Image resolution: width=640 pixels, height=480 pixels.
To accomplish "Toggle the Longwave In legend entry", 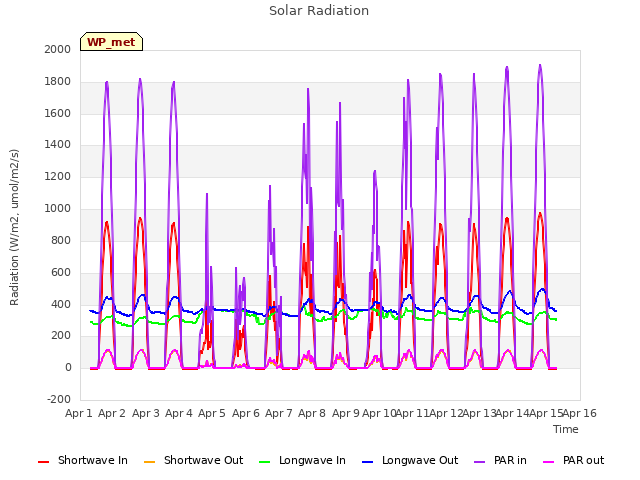I will [302, 460].
